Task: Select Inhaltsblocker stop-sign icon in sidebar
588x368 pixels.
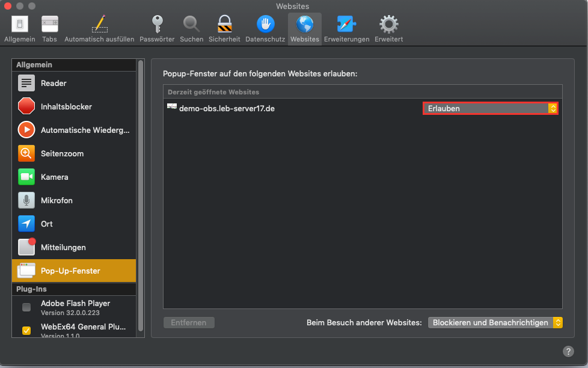Action: (x=26, y=106)
